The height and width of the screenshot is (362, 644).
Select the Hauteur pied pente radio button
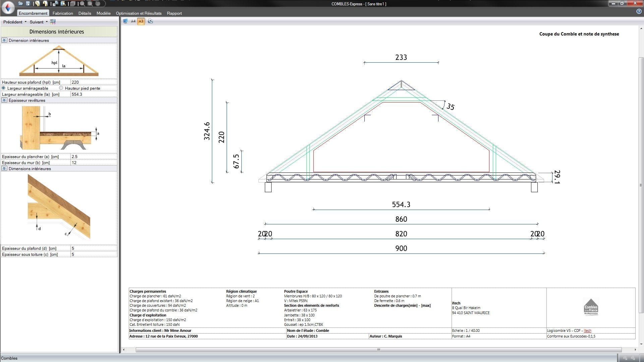61,88
